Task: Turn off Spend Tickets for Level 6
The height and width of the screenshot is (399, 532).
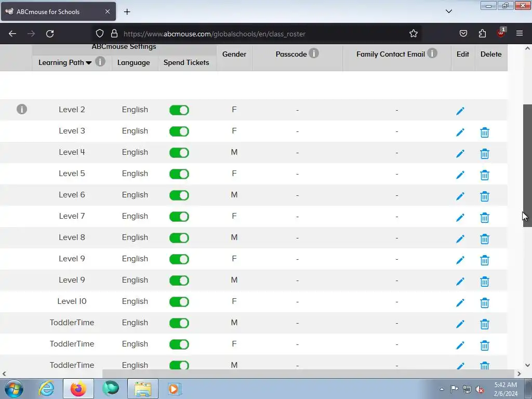Action: (179, 195)
